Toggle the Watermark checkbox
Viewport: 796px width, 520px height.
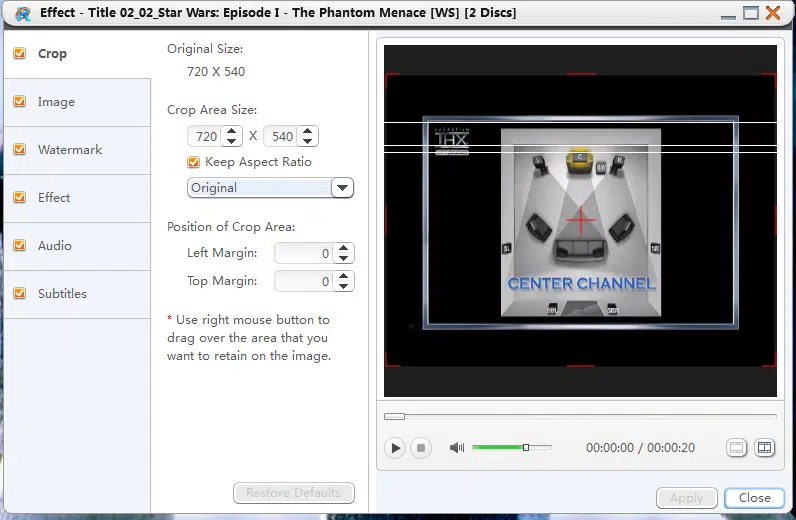[x=20, y=149]
